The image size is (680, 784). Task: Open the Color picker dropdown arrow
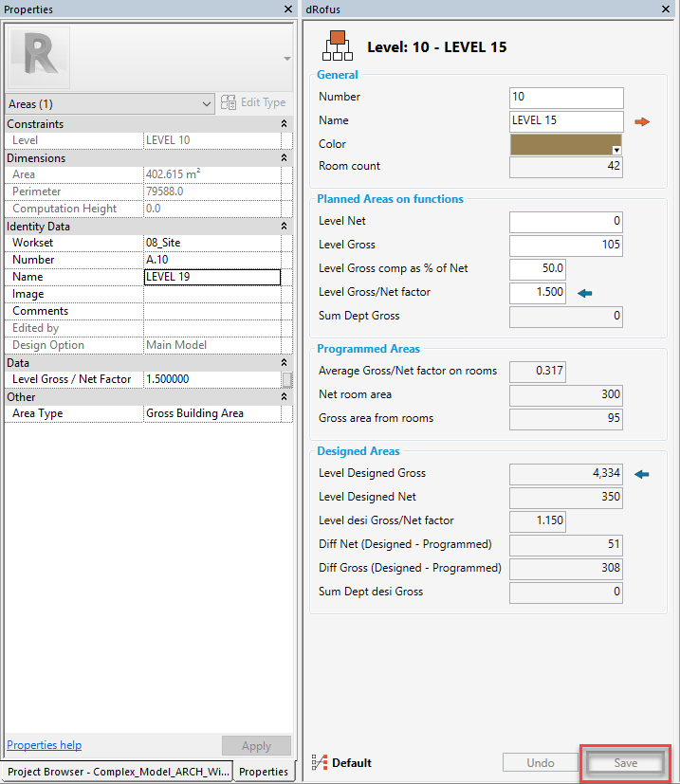tap(616, 151)
